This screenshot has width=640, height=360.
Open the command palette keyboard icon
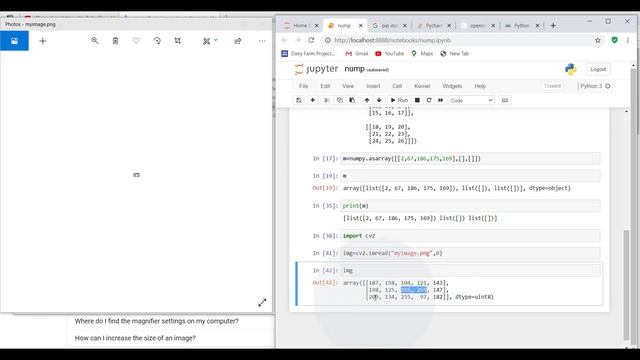(505, 100)
